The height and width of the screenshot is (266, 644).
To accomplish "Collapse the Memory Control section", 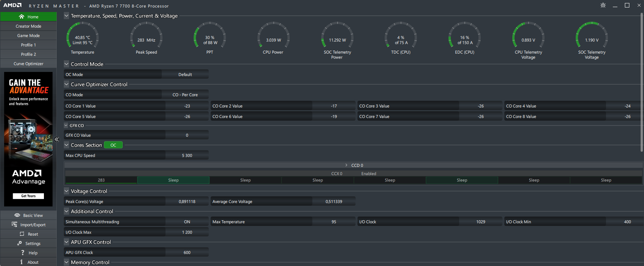I will [66, 262].
